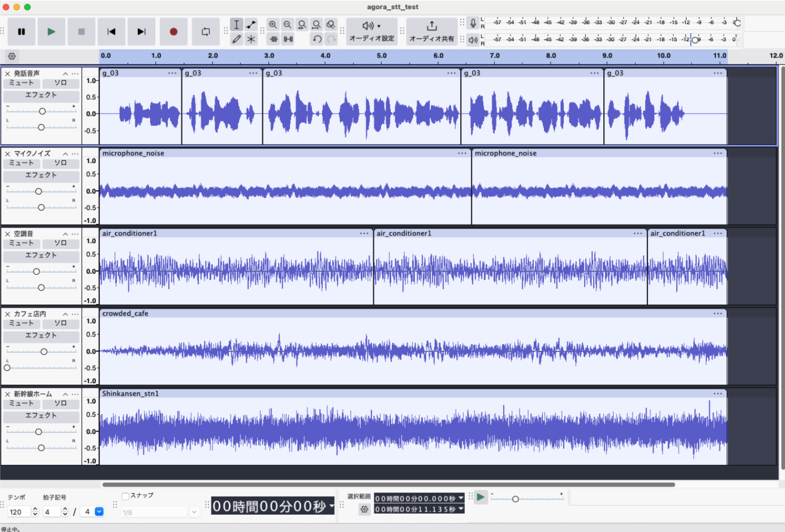Collapse the マイクノイズ track
Screen dimensions: 785x532
click(x=65, y=154)
